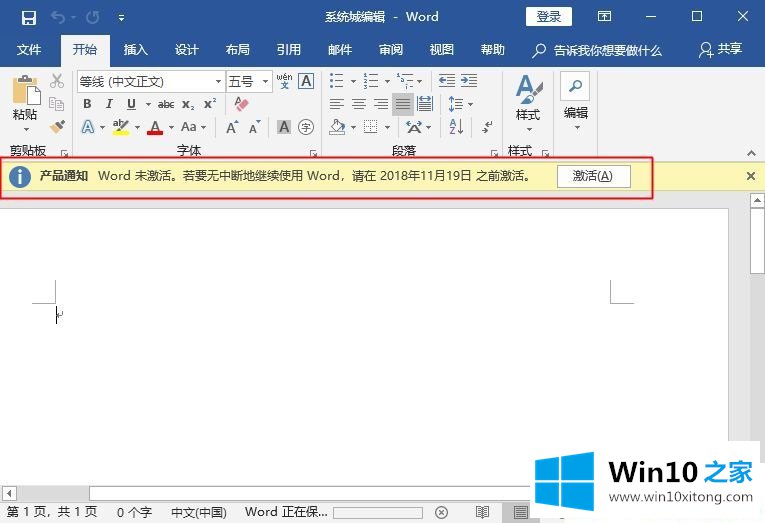Viewport: 765px width, 523px height.
Task: Toggle strikethrough abc formatting
Action: pyautogui.click(x=166, y=104)
